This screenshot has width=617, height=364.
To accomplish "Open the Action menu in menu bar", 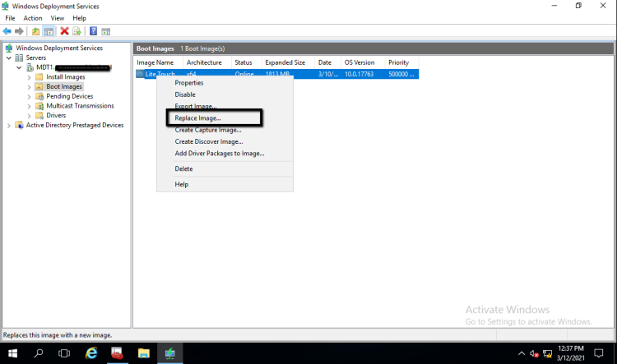I will point(33,18).
